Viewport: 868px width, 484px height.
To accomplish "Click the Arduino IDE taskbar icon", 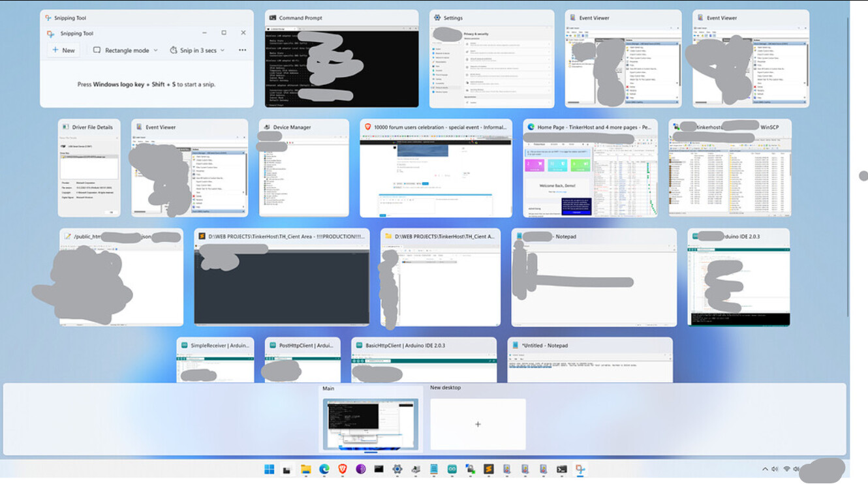I will coord(452,469).
